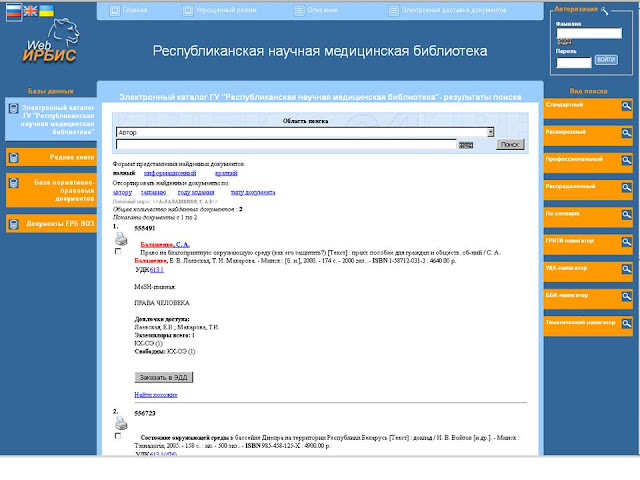Select Документы ЕРБ ВОЗ database
The height and width of the screenshot is (480, 640).
[x=51, y=224]
